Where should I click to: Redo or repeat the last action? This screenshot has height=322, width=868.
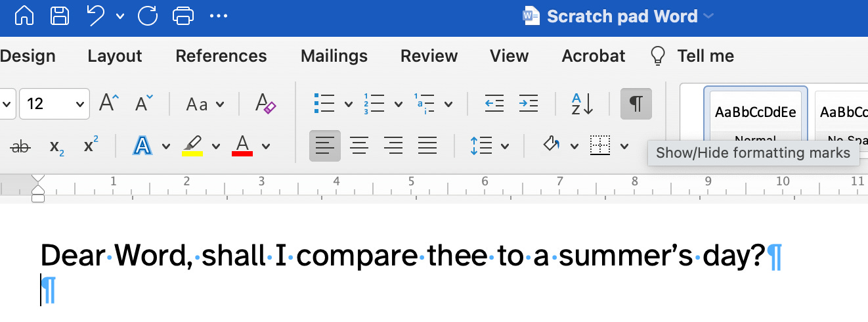(148, 16)
